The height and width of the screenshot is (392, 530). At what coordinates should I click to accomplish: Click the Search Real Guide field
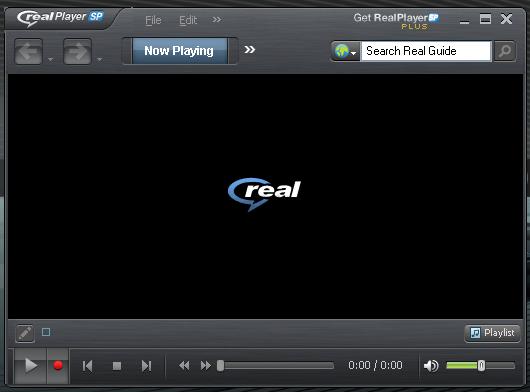point(426,51)
